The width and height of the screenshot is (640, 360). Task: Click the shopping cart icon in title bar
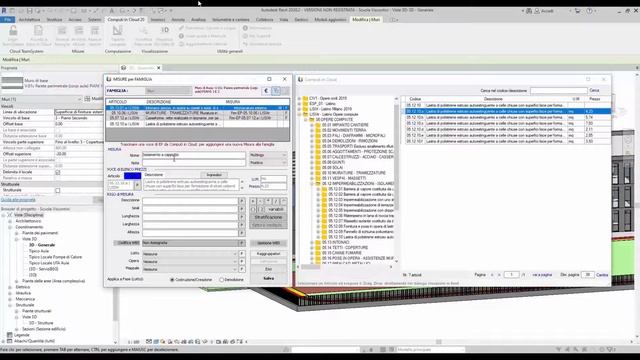coord(577,11)
